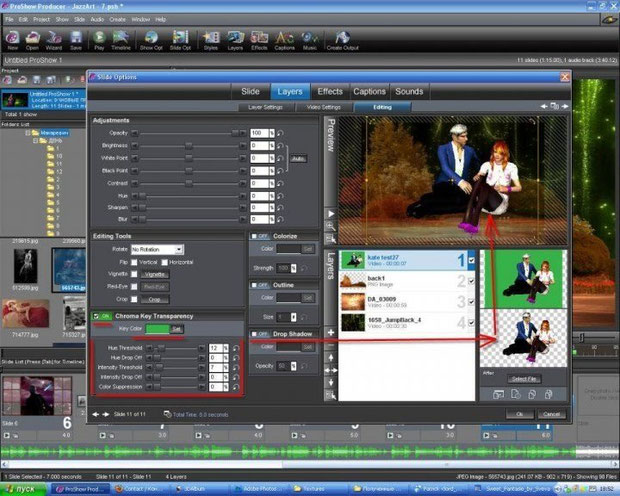
Task: Toggle visibility of layer back1
Action: [471, 281]
